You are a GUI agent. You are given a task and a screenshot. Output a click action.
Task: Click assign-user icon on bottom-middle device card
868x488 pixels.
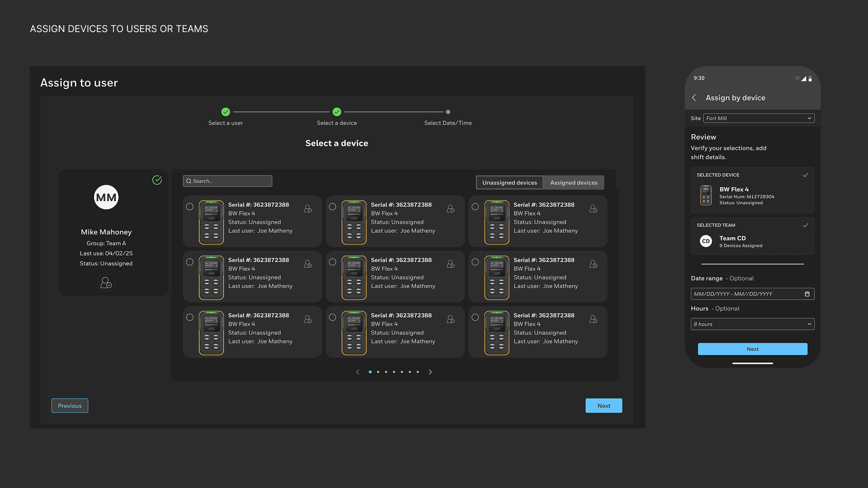point(451,319)
